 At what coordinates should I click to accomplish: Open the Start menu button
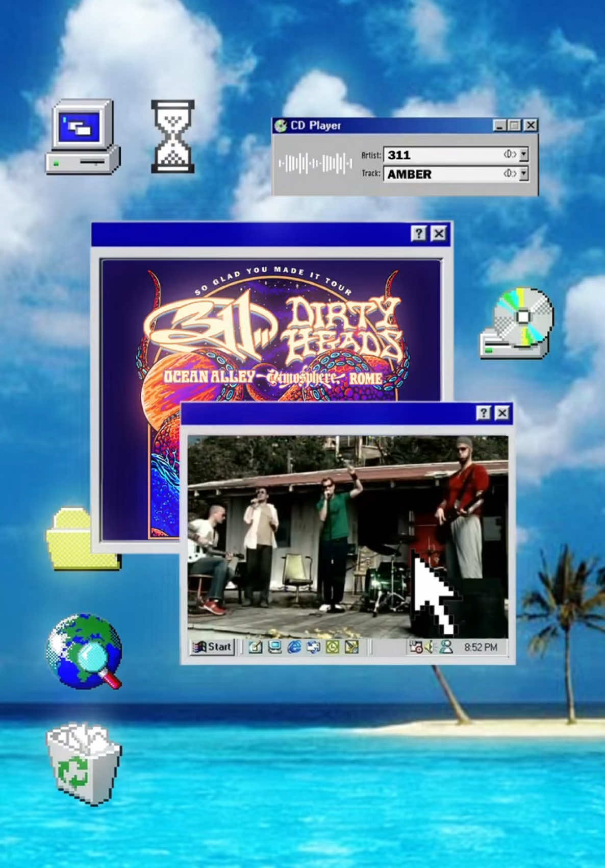pyautogui.click(x=212, y=647)
